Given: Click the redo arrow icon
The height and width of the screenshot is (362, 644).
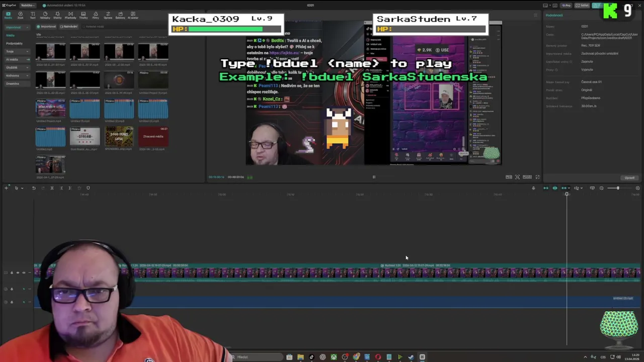Looking at the screenshot, I should [x=43, y=188].
